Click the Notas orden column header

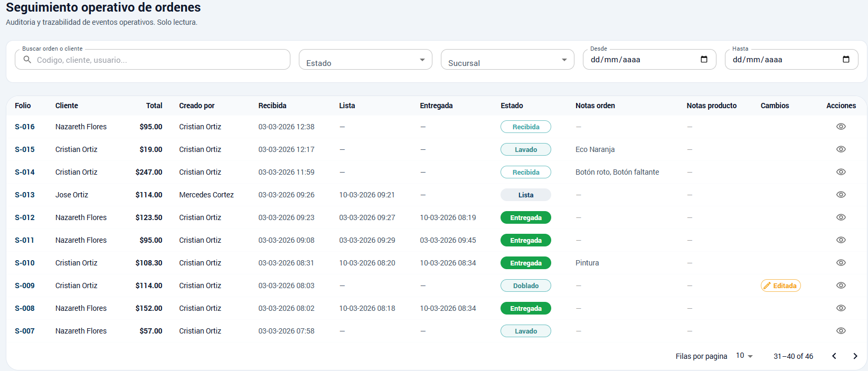pos(595,106)
